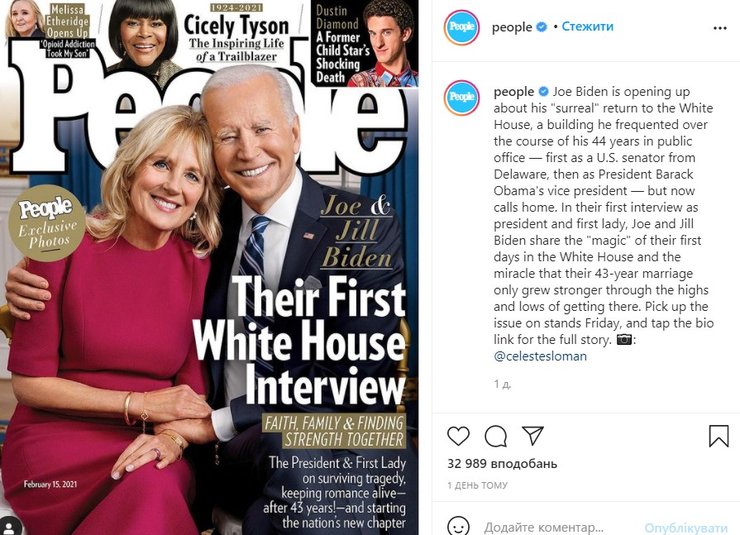
Task: Click the 1 день тому timestamp
Action: [477, 485]
